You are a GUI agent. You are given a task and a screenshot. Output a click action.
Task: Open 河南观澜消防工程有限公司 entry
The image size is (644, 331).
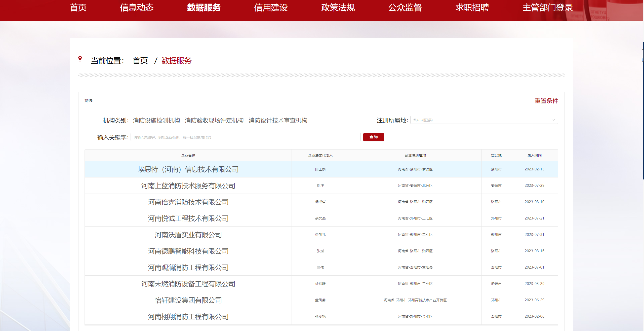pyautogui.click(x=188, y=268)
